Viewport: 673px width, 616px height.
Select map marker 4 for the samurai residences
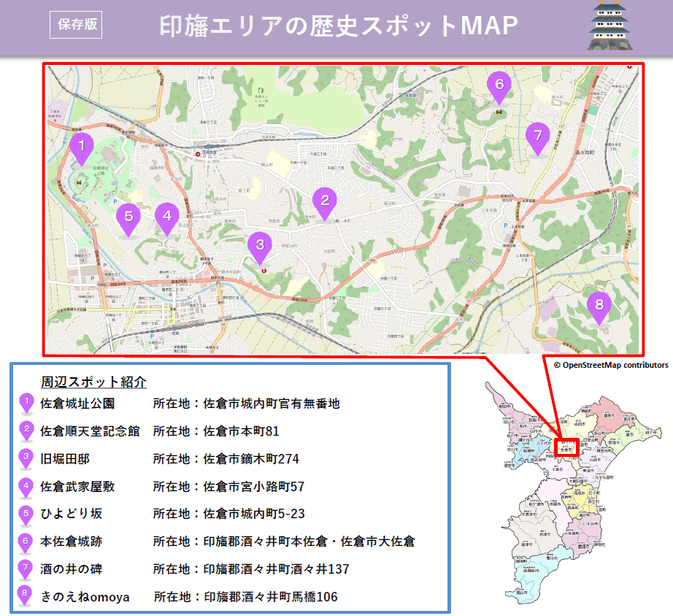click(x=167, y=214)
